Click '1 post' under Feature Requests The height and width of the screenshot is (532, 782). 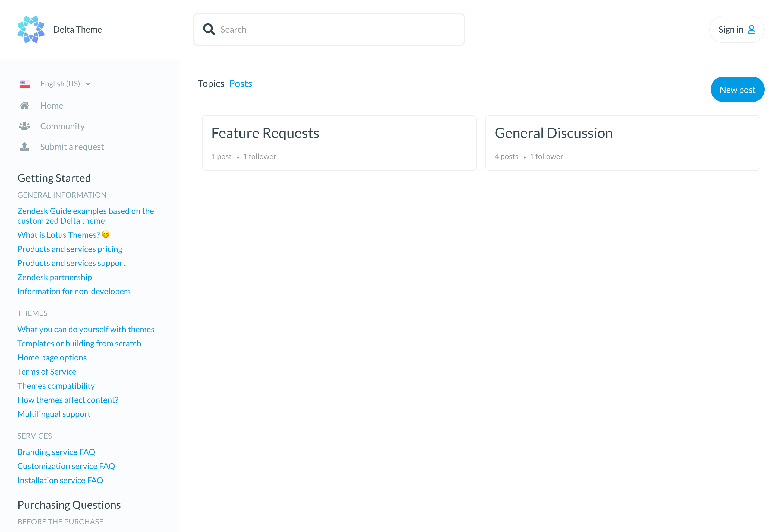(221, 156)
